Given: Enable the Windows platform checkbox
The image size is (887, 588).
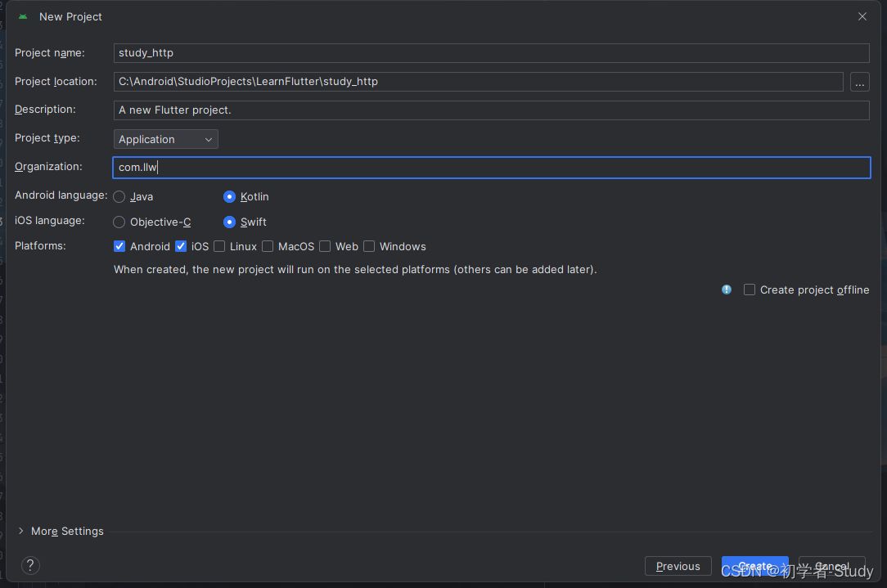Looking at the screenshot, I should tap(369, 246).
